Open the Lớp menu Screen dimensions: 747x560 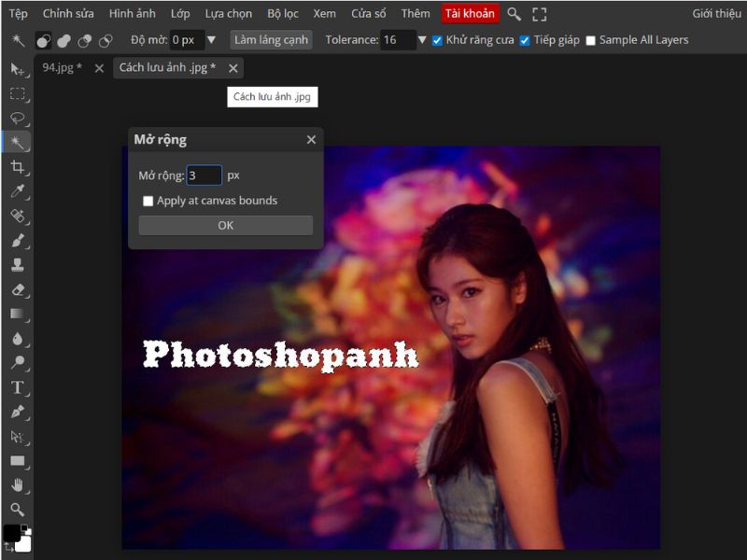[x=180, y=13]
